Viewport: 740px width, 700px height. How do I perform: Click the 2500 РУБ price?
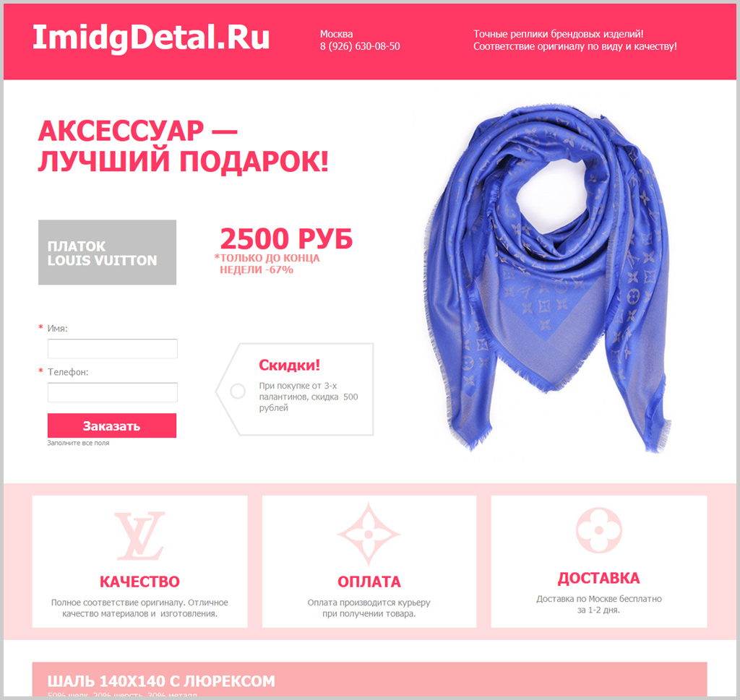pyautogui.click(x=286, y=238)
